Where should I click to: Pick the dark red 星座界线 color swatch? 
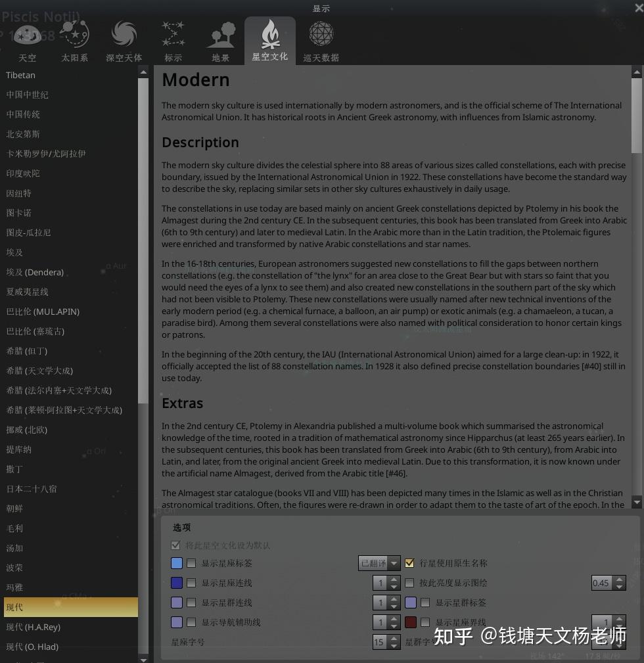411,622
